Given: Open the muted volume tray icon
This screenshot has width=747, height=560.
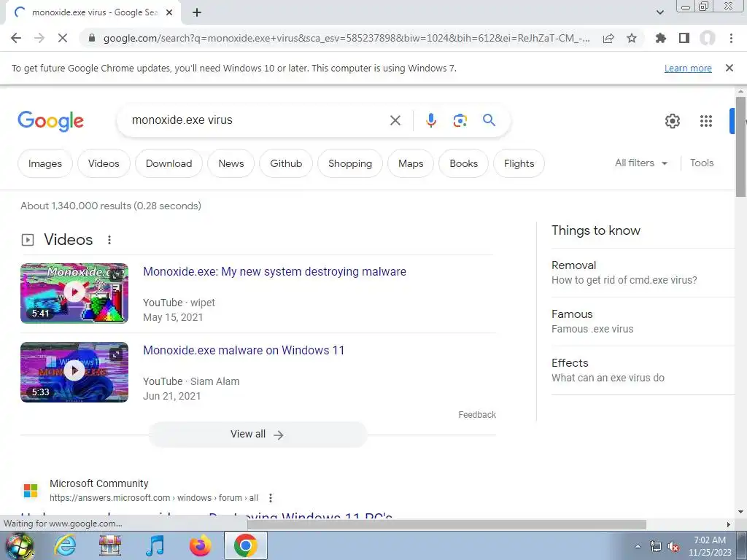Looking at the screenshot, I should pyautogui.click(x=673, y=547).
